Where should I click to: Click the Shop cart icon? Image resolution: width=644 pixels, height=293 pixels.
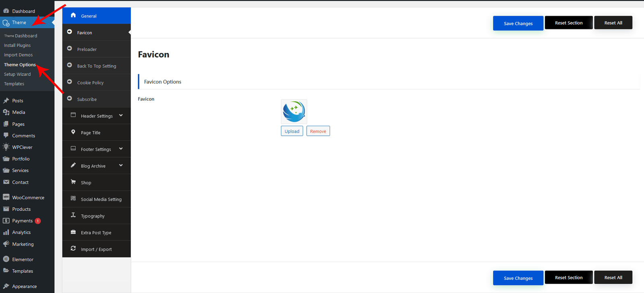pyautogui.click(x=73, y=182)
